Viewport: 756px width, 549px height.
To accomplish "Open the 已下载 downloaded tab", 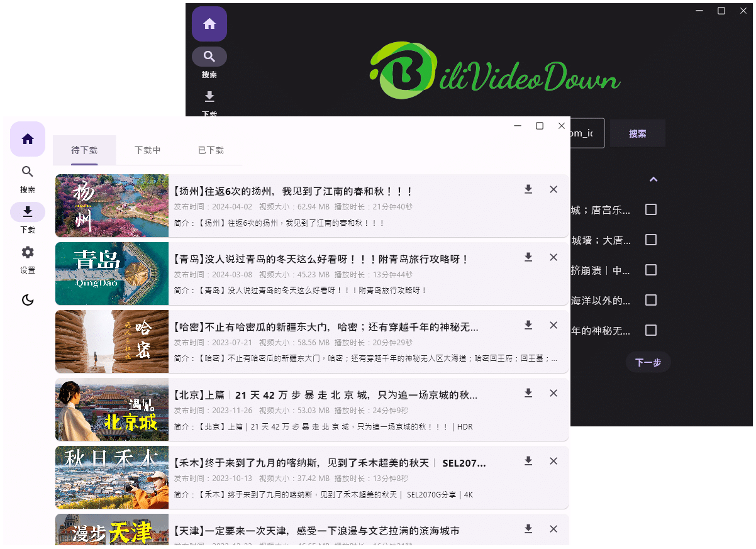I will [x=211, y=150].
